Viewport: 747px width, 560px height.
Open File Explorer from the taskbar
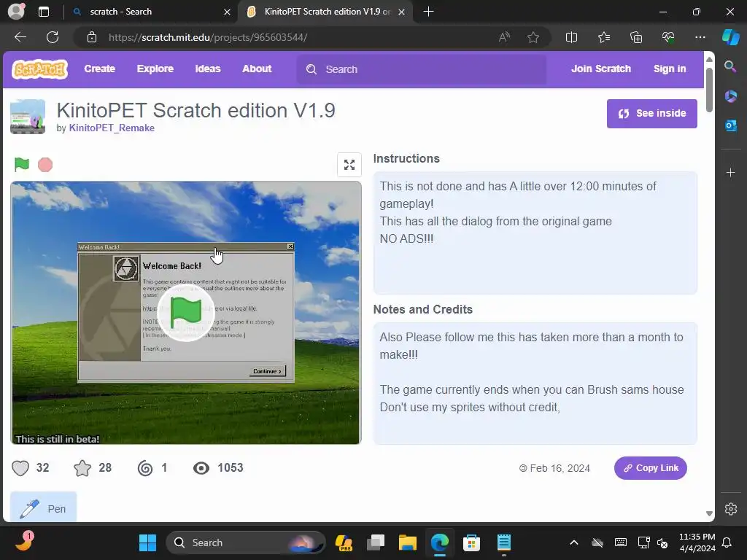pos(408,542)
